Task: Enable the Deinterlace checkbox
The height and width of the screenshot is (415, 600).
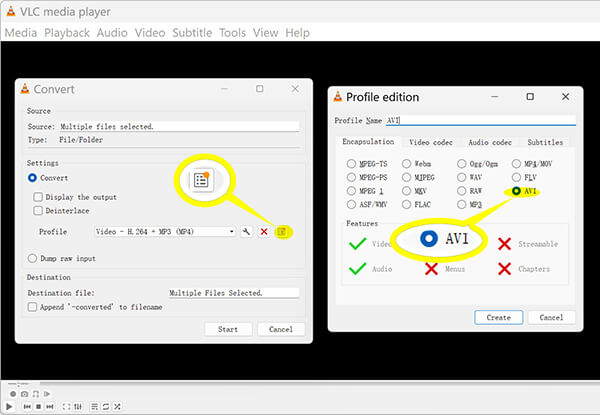Action: 38,211
